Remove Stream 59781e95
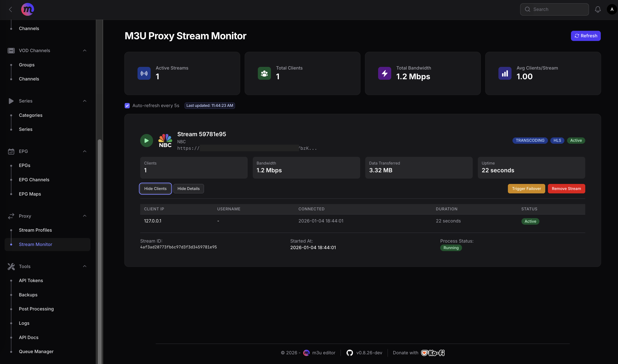618x364 pixels. (x=566, y=188)
